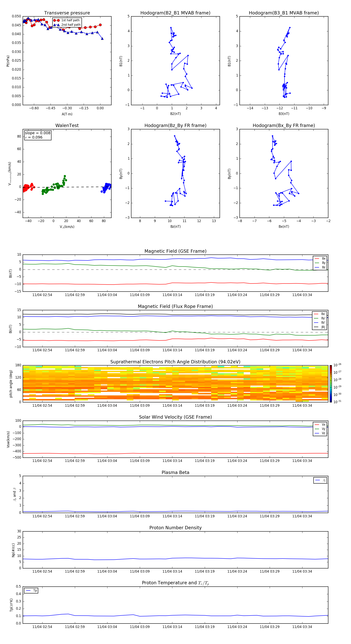This screenshot has width=351, height=644.
Task: Click the 10^-26 colorbar label
Action: tap(337, 365)
